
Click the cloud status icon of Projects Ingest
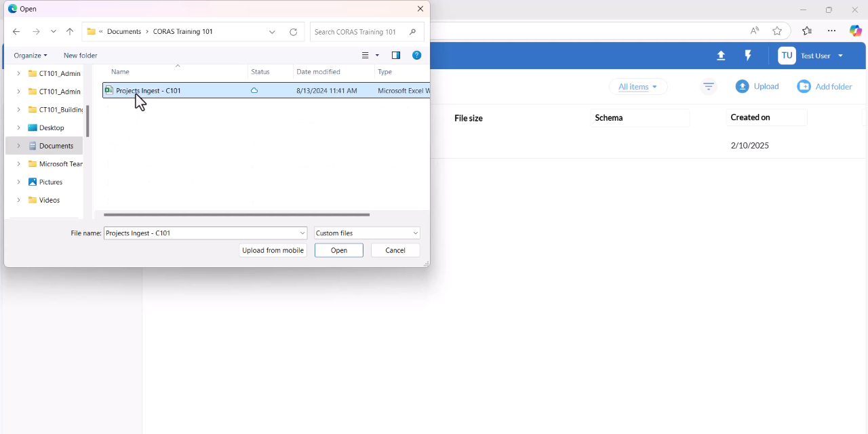coord(254,91)
